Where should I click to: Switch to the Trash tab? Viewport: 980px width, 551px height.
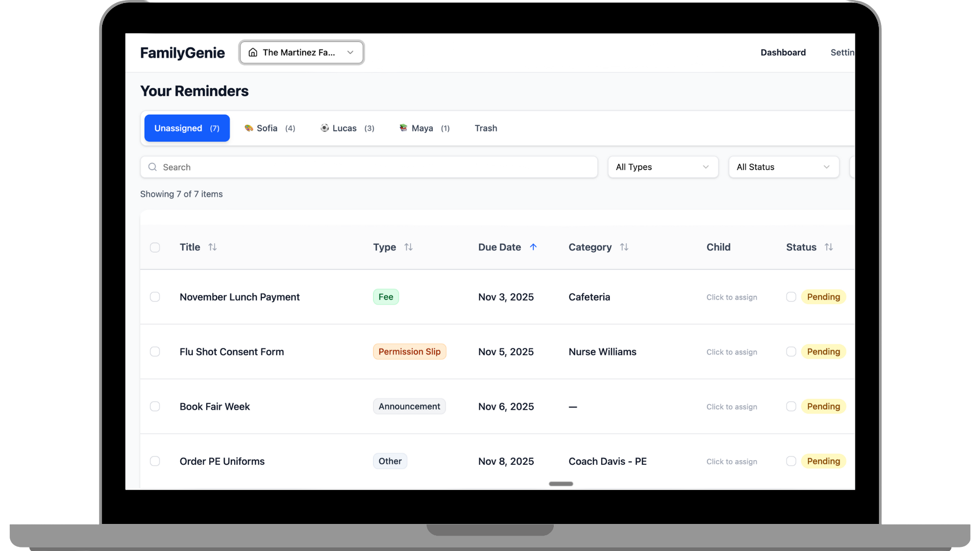pos(485,128)
